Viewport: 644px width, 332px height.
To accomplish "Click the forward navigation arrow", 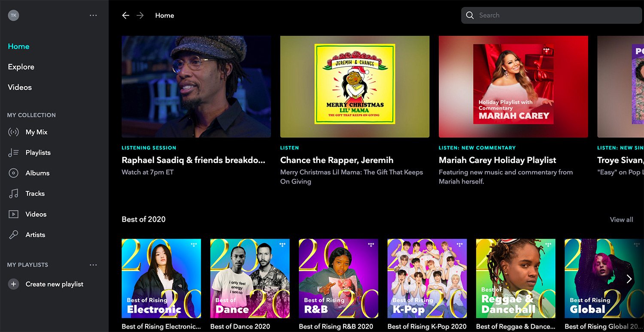I will 140,15.
